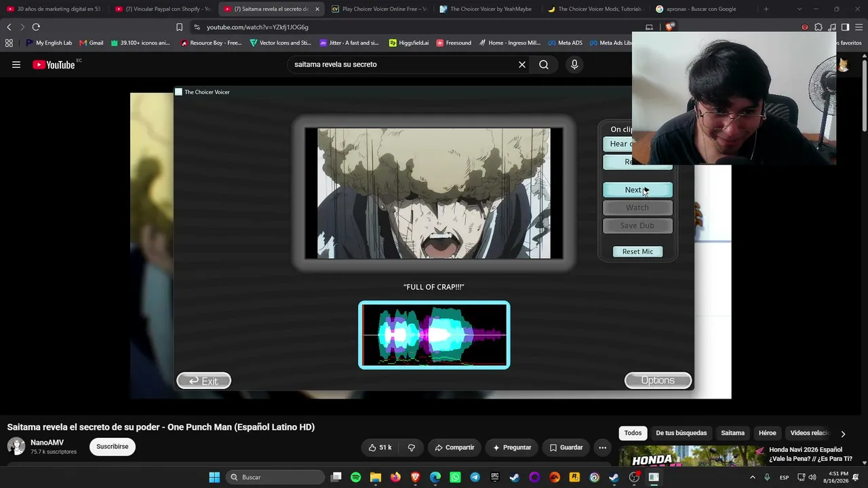Open the Higgsfield.ai bookmark
This screenshot has width=868, height=488.
409,43
